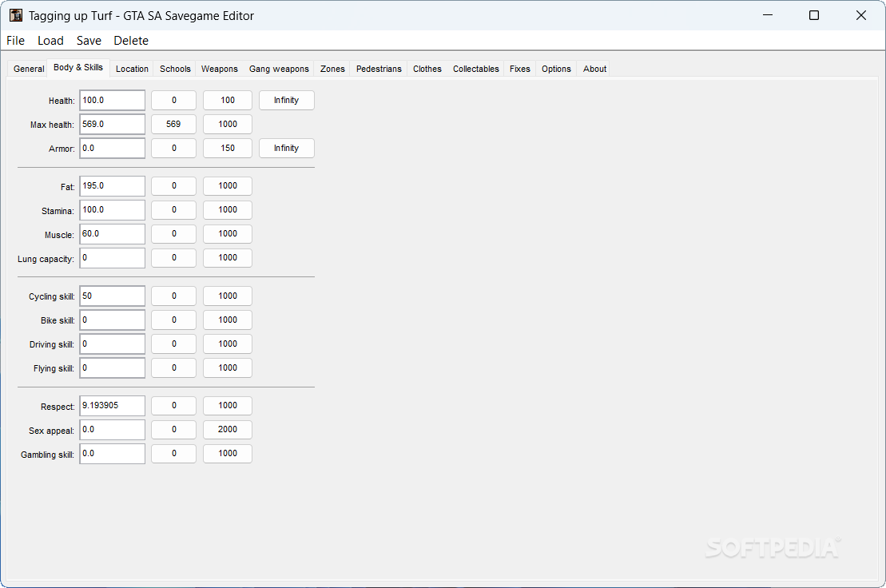
Task: Set Health to Infinity
Action: 287,101
